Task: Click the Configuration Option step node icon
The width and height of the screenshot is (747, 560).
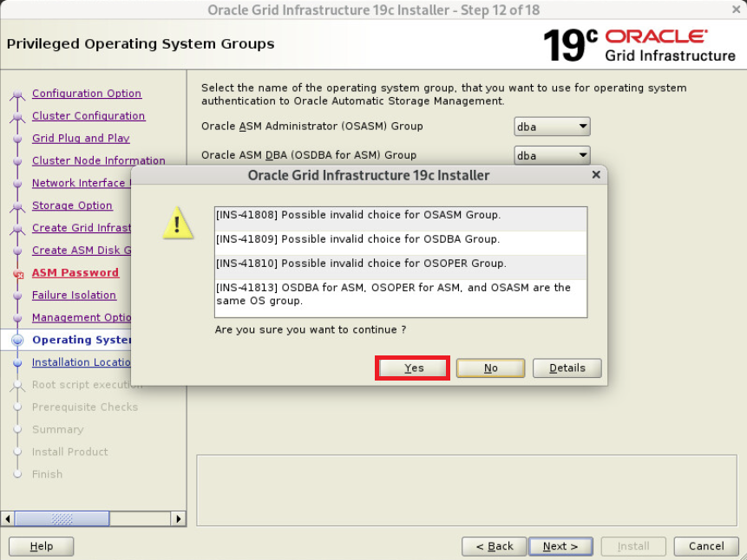Action: (17, 94)
